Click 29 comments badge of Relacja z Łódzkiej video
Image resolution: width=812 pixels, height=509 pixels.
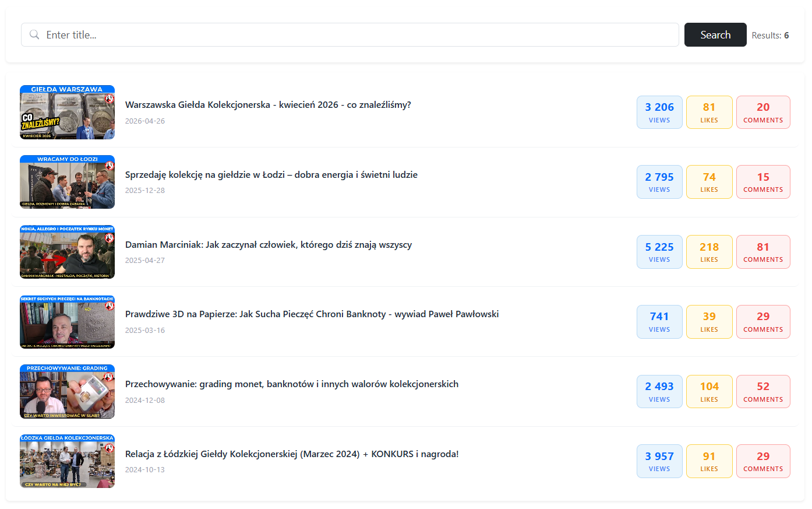click(763, 461)
